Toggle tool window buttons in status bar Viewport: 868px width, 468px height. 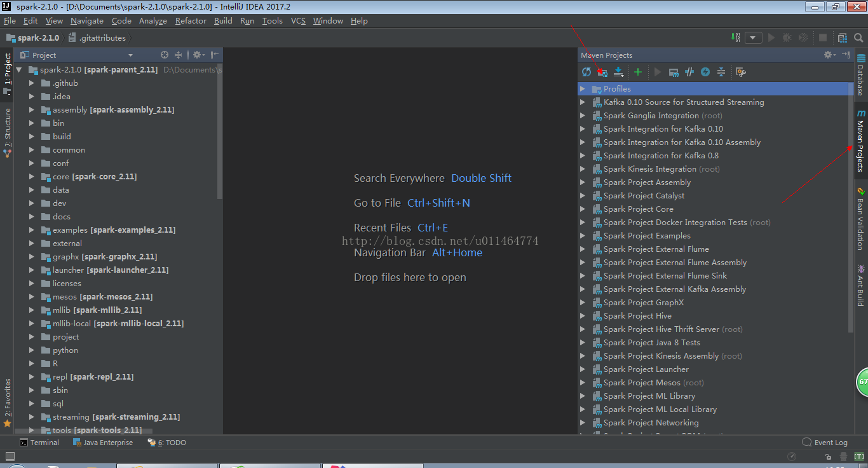[x=9, y=456]
